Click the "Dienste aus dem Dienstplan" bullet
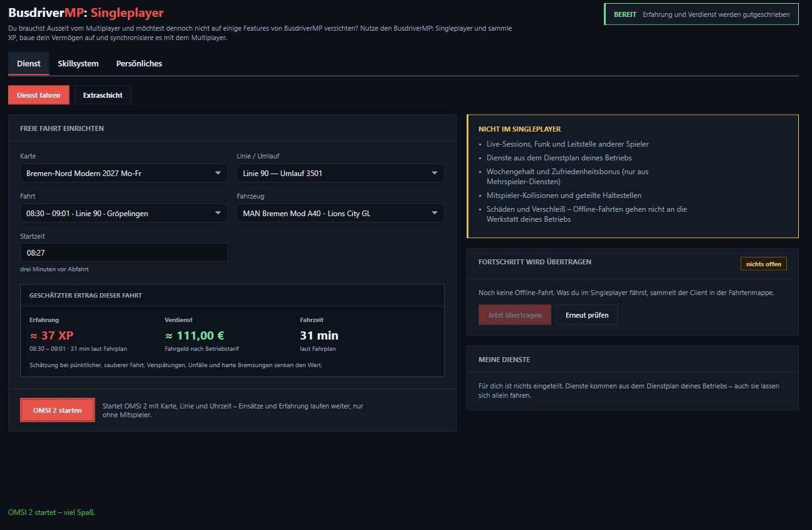The image size is (812, 530). pyautogui.click(x=559, y=158)
